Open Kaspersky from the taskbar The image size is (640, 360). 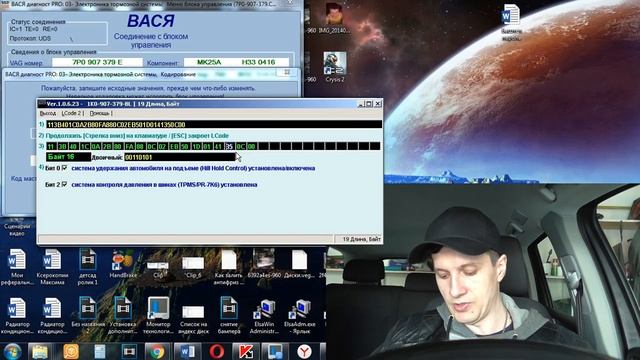[246, 351]
